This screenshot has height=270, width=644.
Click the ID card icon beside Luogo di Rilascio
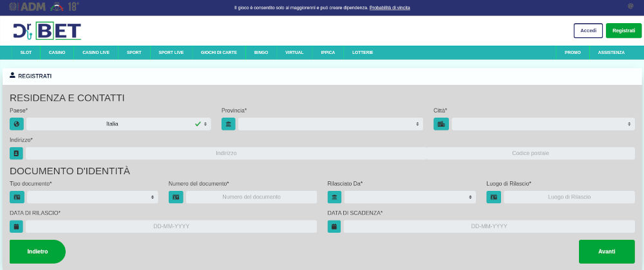click(x=494, y=197)
